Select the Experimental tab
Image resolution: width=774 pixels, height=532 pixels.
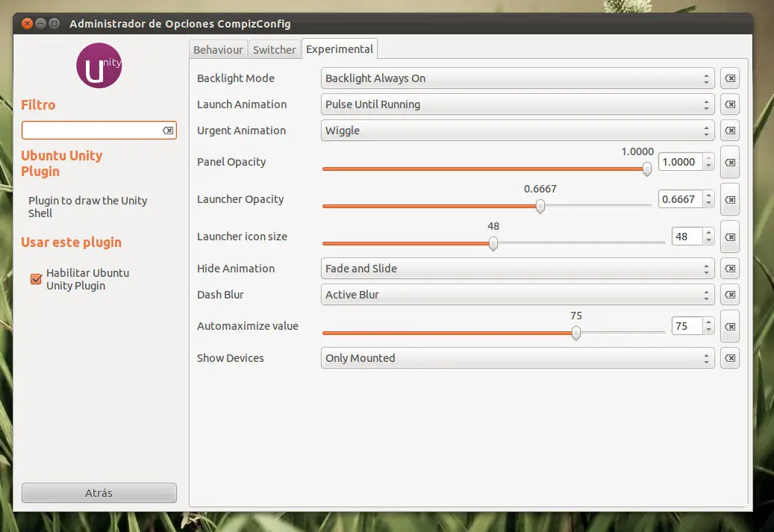[340, 48]
